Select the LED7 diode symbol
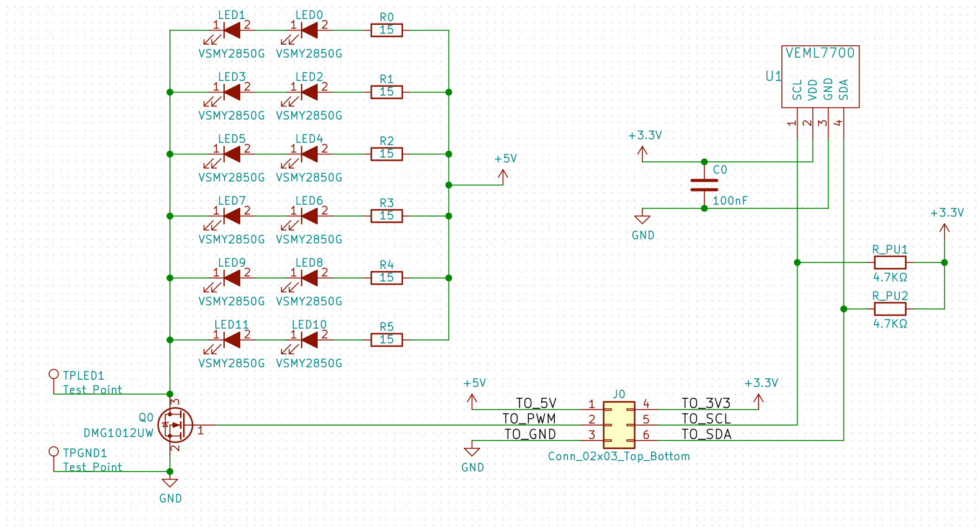This screenshot has height=531, width=980. pos(232,216)
